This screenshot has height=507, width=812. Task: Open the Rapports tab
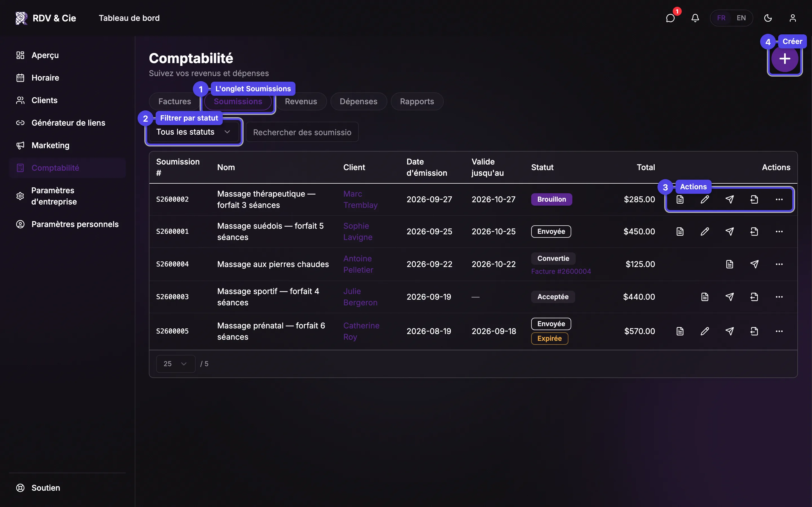coord(417,101)
